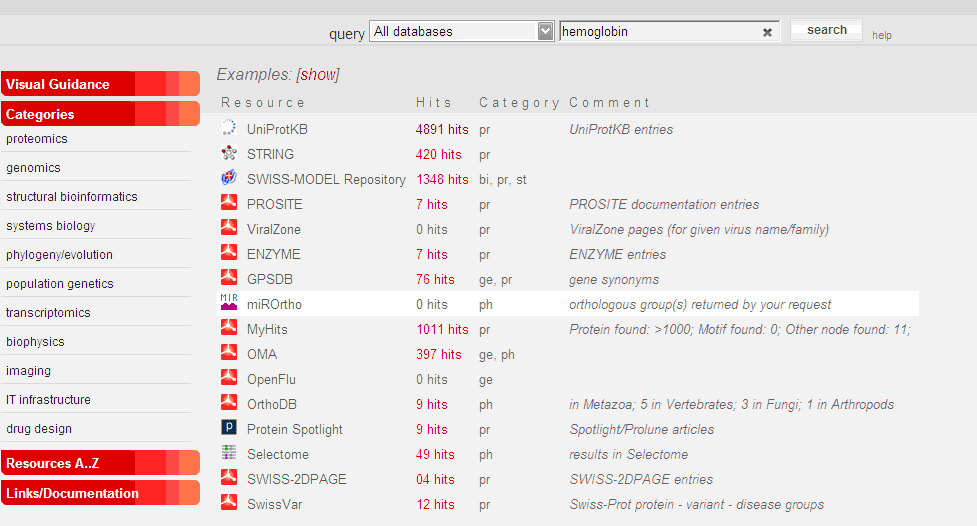Select the transcriptomics category

pos(48,313)
